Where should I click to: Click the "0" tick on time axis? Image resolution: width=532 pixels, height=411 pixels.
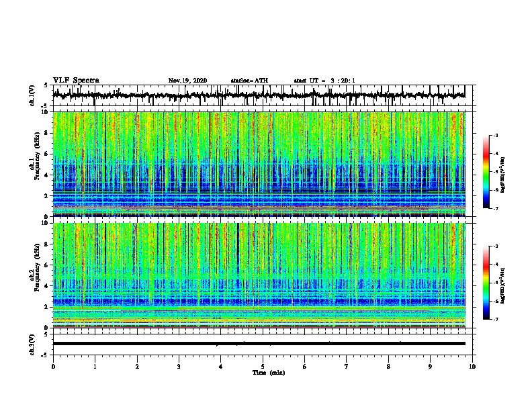pyautogui.click(x=53, y=367)
